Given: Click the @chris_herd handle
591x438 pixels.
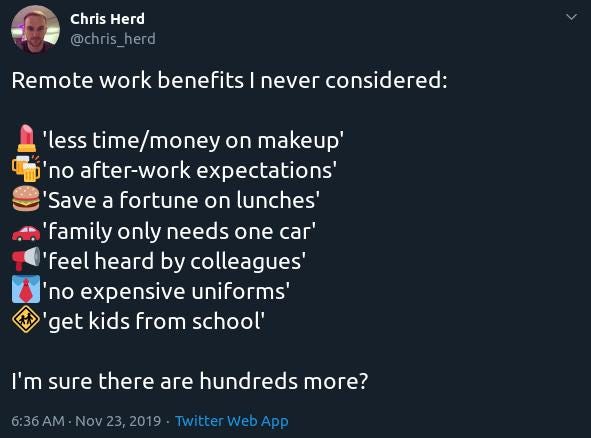Looking at the screenshot, I should click(x=113, y=39).
